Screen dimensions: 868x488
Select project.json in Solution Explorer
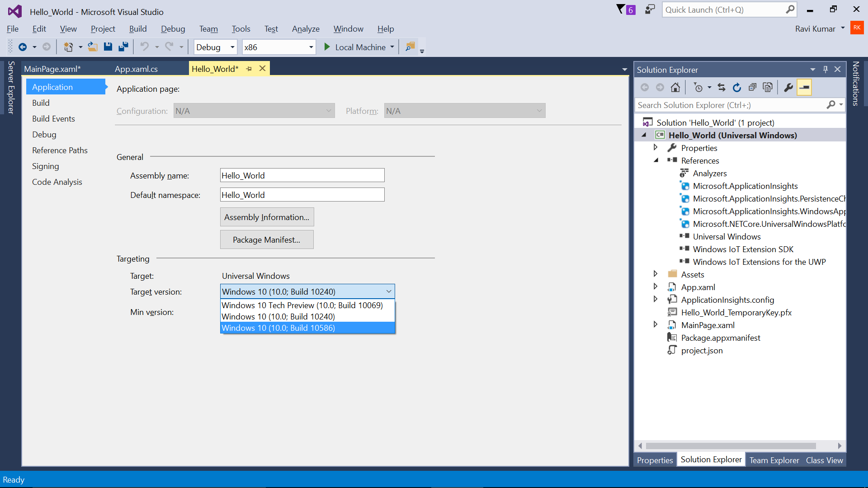click(702, 351)
